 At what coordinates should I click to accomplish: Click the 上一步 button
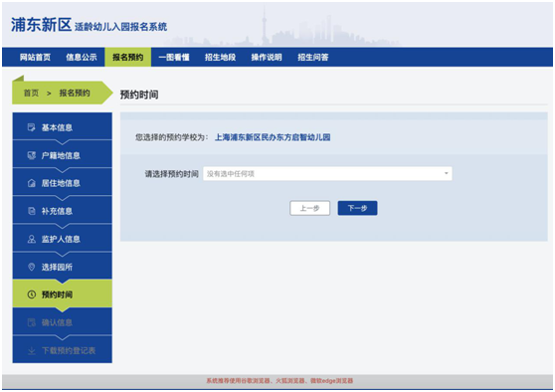(309, 208)
